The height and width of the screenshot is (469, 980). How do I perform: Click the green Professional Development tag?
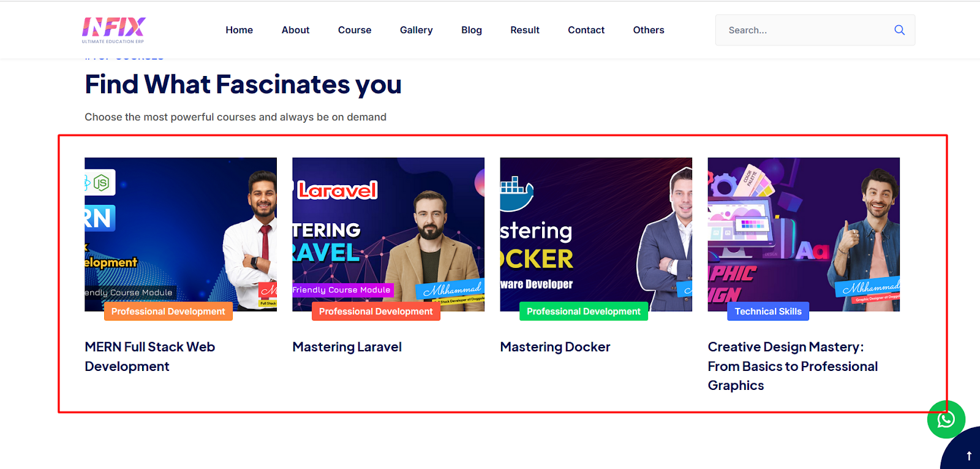[x=584, y=311]
